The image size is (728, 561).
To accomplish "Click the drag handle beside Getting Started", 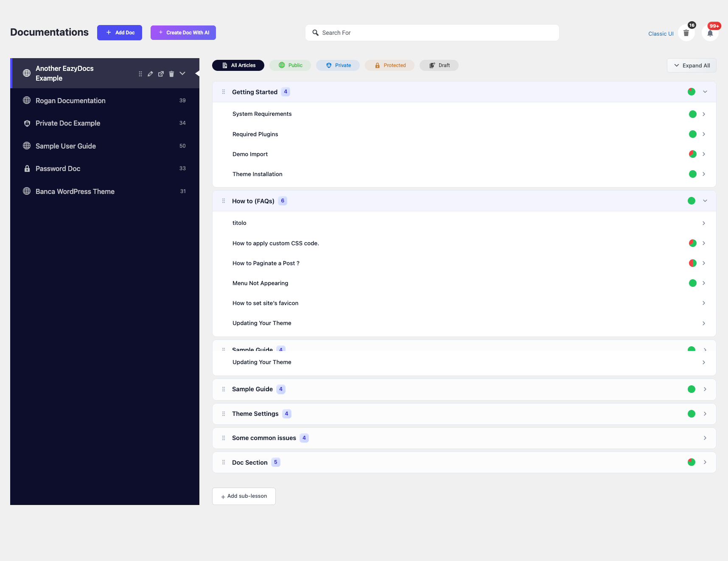I will coord(224,92).
